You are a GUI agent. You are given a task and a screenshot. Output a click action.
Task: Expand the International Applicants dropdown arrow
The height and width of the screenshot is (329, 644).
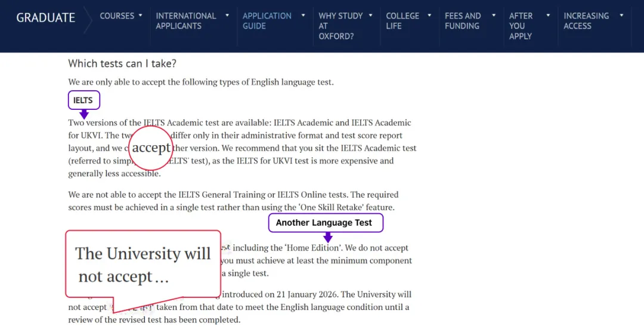point(227,16)
